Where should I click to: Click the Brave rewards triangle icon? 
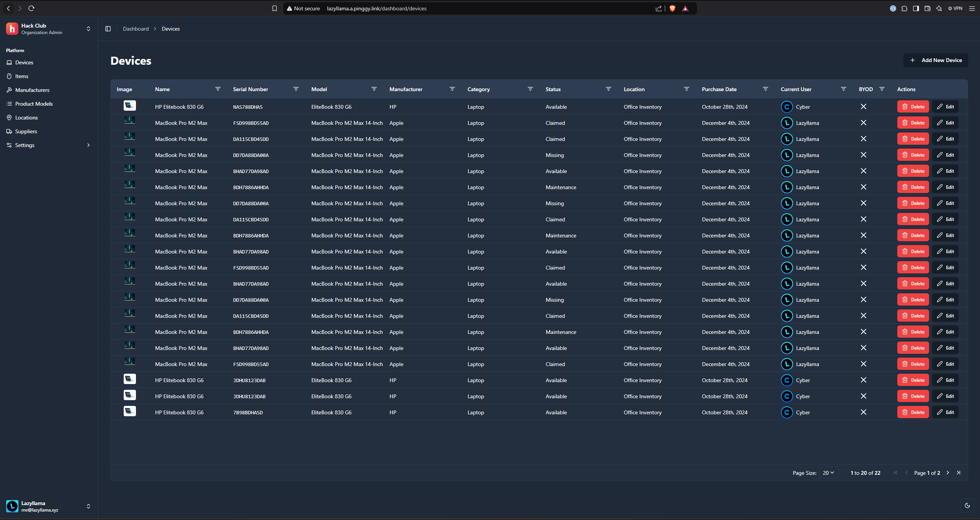(x=686, y=8)
